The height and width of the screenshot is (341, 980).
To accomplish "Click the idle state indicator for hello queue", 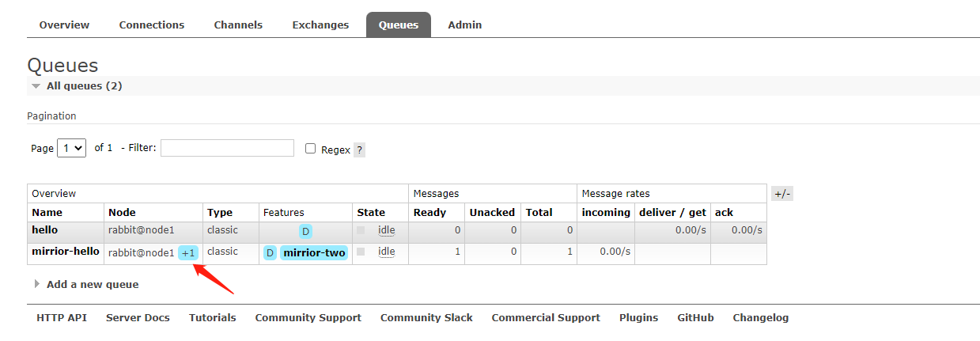I will click(386, 230).
